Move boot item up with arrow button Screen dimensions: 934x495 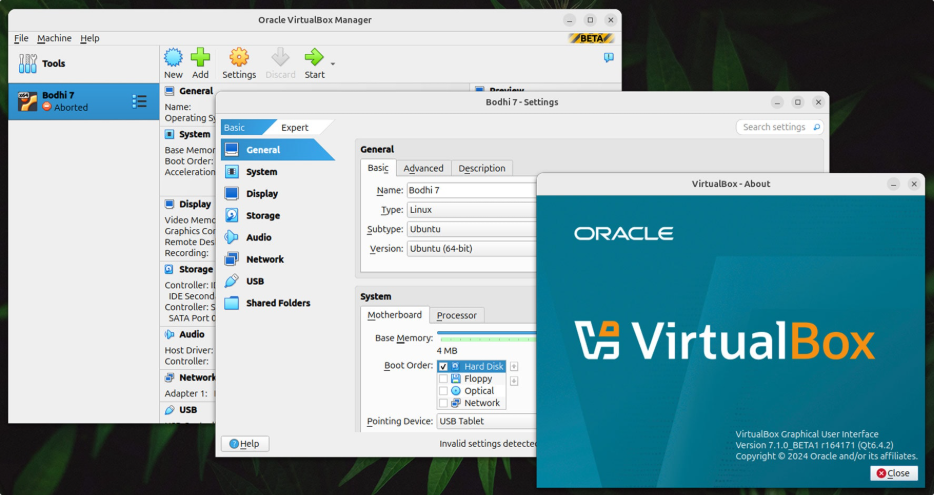[x=514, y=366]
